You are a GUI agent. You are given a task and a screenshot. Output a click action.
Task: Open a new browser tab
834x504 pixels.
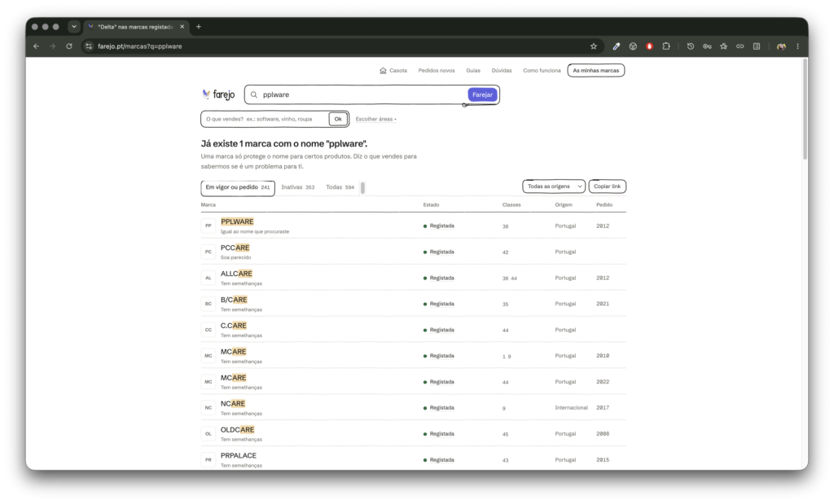click(199, 27)
